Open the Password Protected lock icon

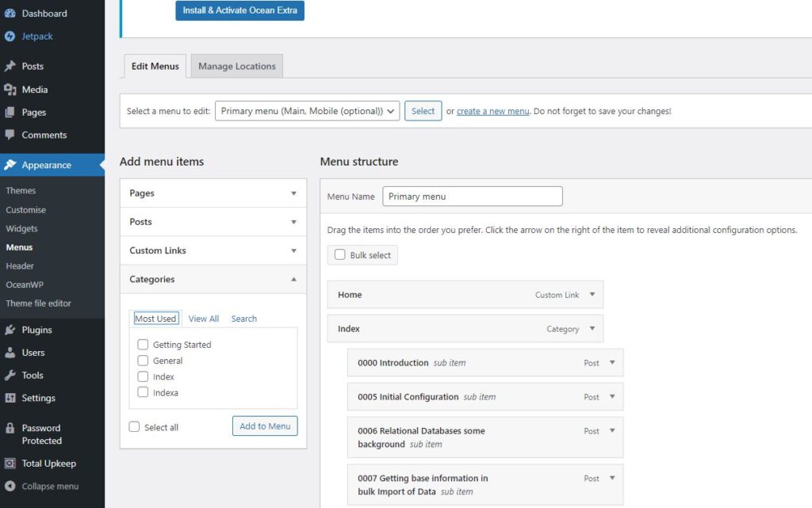(10, 428)
